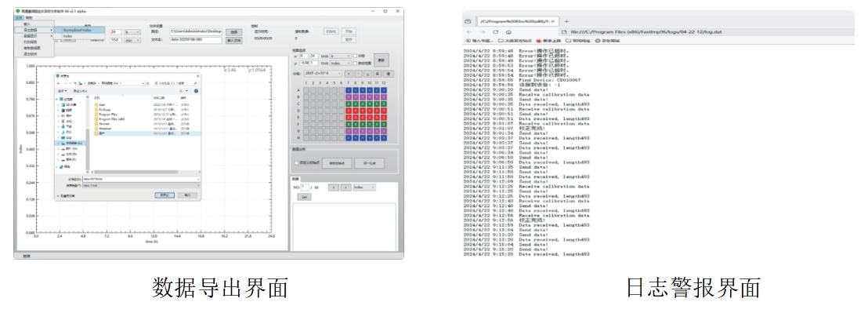The height and width of the screenshot is (331, 868).
Task: Open the x-axis Unit h dropdown
Action: [341, 56]
